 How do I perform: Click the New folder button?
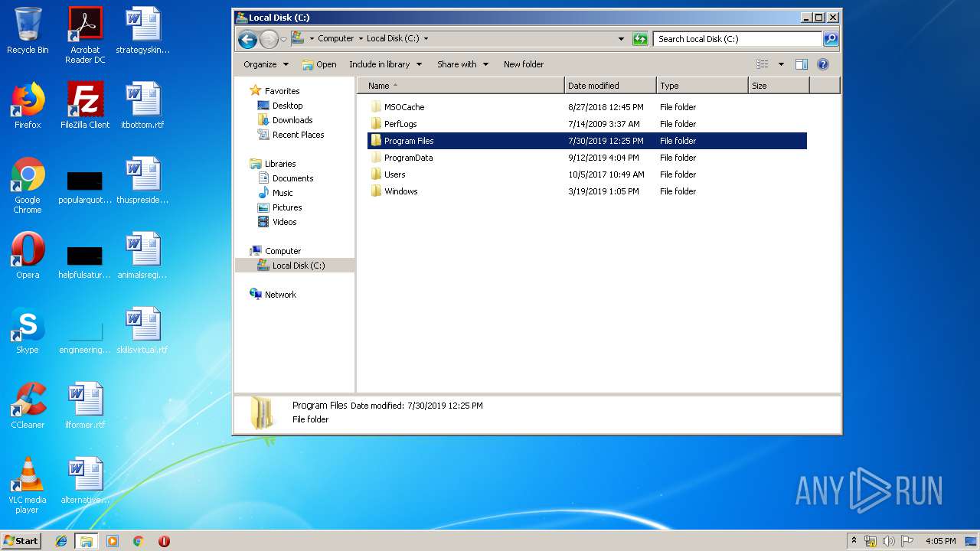point(524,64)
